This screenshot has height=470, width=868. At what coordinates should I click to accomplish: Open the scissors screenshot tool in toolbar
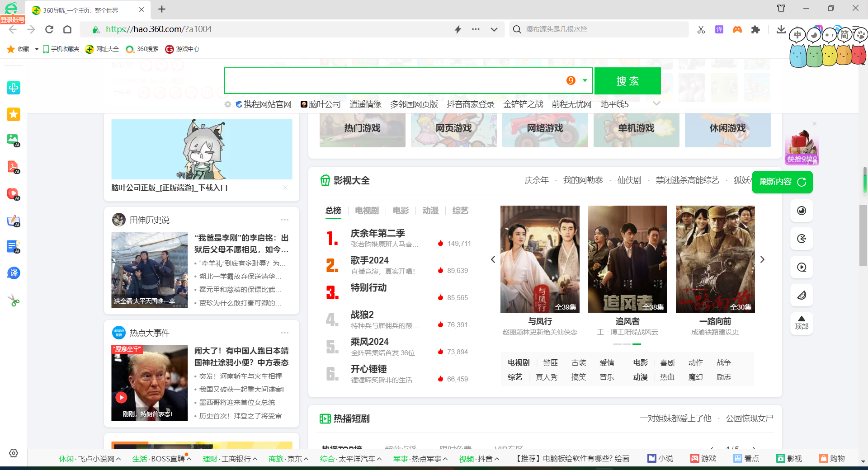[701, 29]
